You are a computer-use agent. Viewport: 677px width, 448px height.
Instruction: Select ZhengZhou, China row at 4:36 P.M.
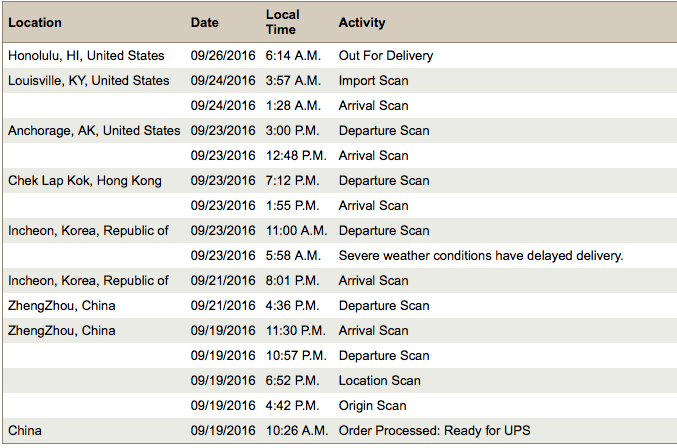point(340,306)
